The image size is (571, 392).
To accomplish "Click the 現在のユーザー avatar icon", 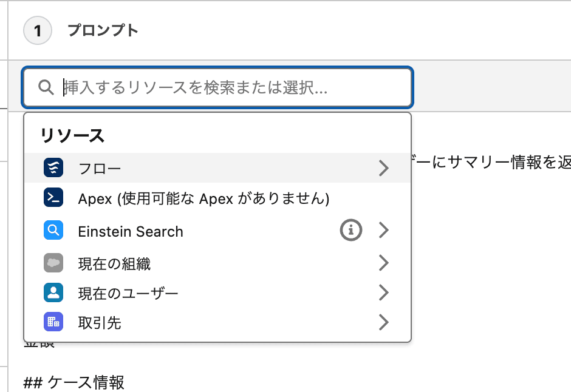I will (52, 292).
